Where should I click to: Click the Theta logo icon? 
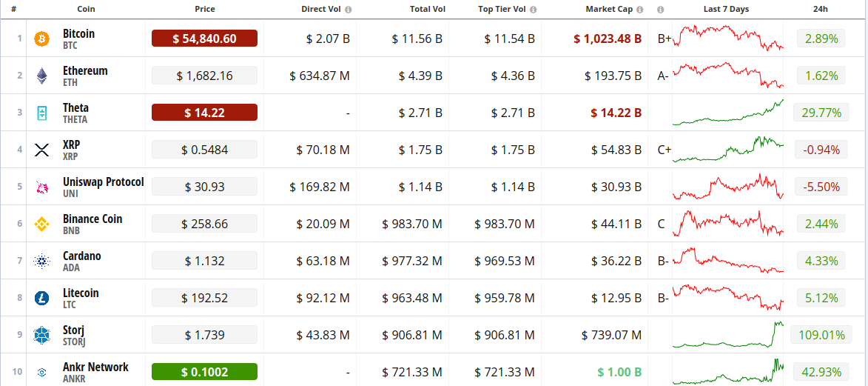coord(42,113)
